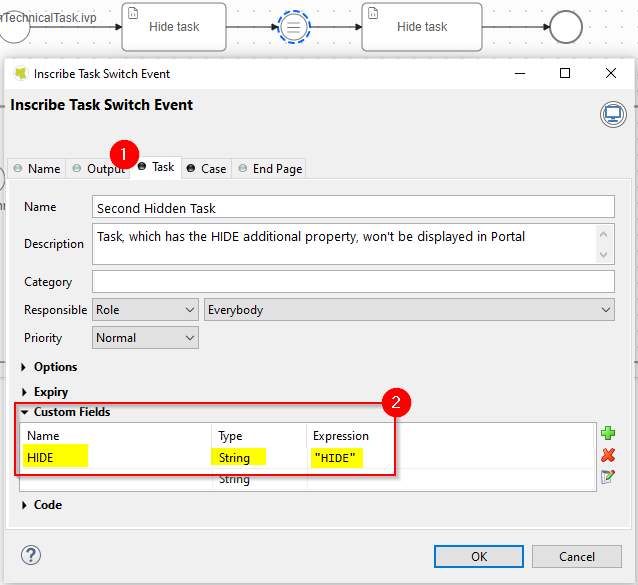Open the Priority Normal dropdown

[x=145, y=338]
